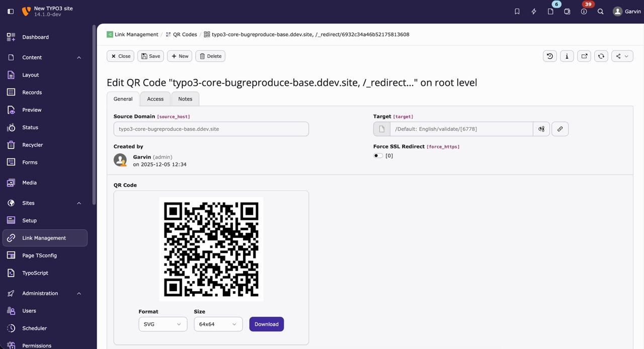Viewport: 644px width, 349px height.
Task: View webpage using the external link icon
Action: [x=584, y=56]
